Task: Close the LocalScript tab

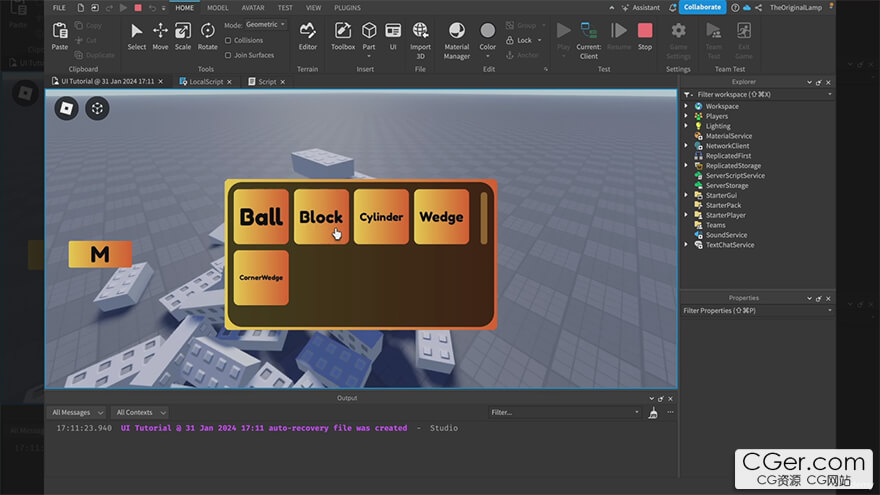Action: (x=230, y=82)
